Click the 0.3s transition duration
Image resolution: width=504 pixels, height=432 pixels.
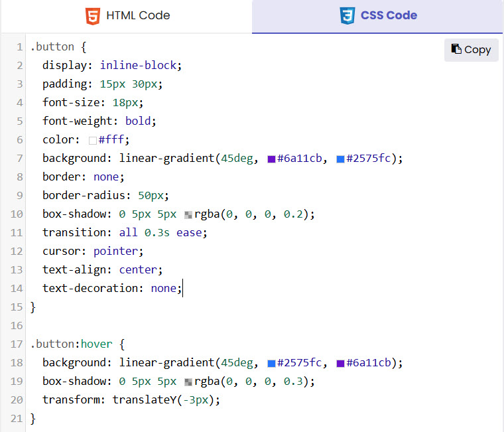click(x=157, y=232)
